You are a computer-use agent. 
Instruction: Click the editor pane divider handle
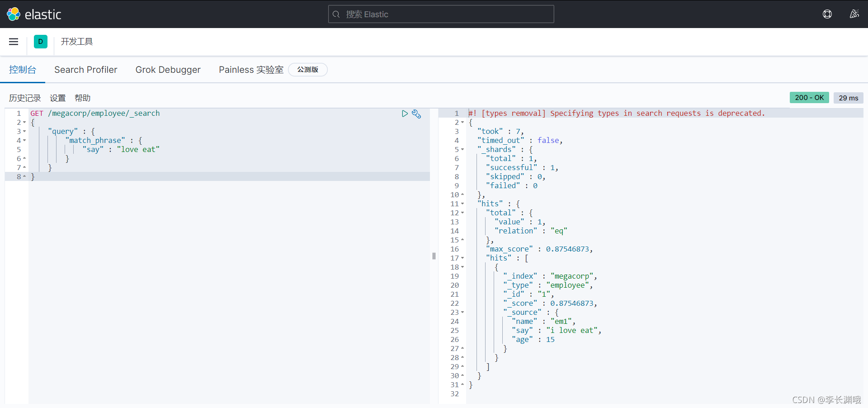434,256
